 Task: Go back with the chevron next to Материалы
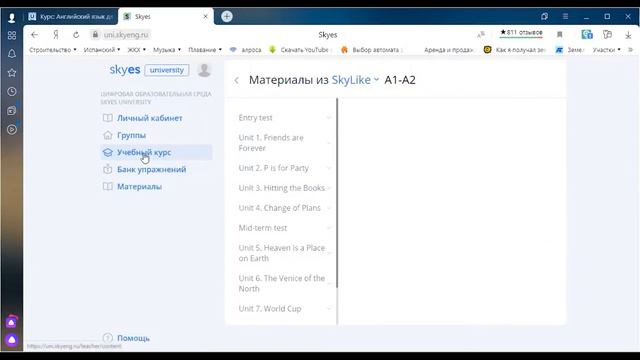click(x=237, y=80)
